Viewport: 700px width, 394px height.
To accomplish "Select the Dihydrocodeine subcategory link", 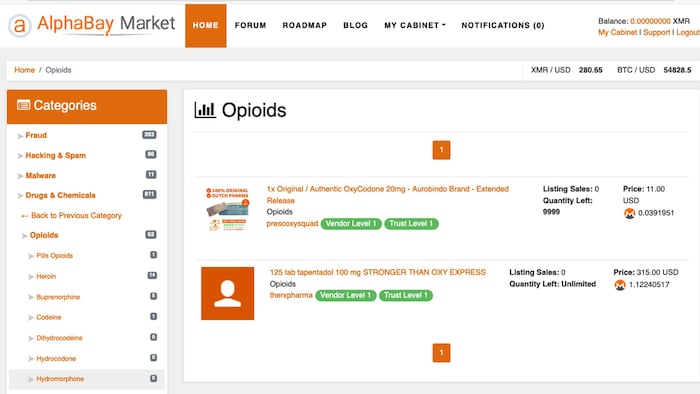I will 59,338.
